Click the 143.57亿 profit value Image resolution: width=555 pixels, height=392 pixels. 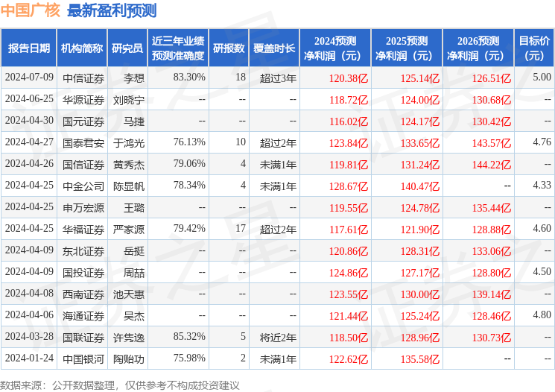click(492, 143)
